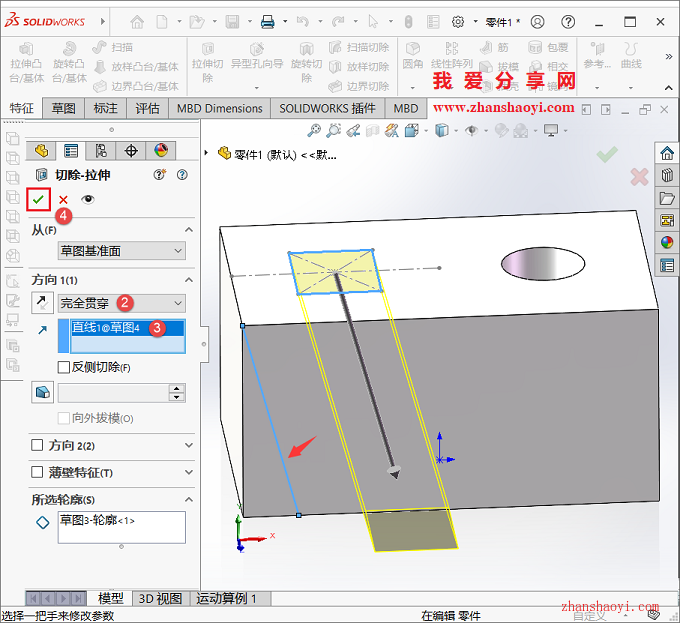Open the MBD Dimensions tab
This screenshot has height=623, width=680.
coord(219,108)
